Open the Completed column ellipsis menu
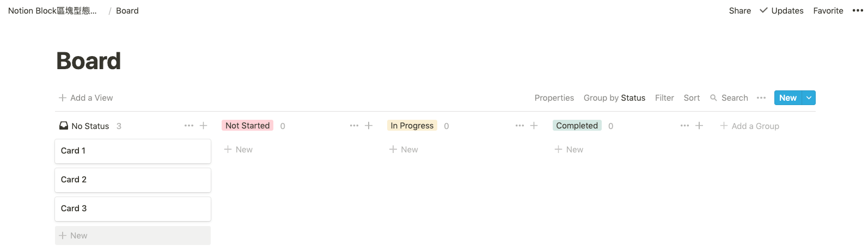The image size is (868, 251). 684,126
